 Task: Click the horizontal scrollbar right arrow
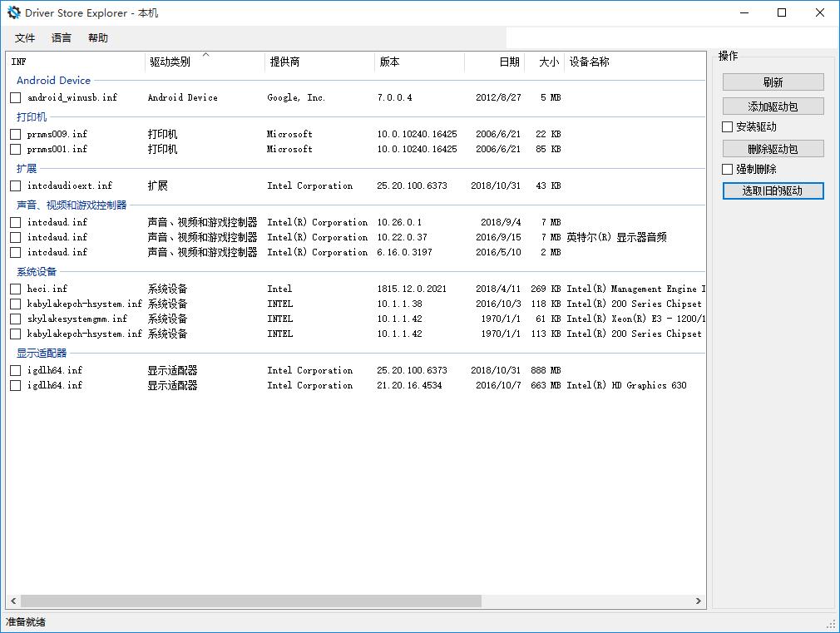coord(698,601)
